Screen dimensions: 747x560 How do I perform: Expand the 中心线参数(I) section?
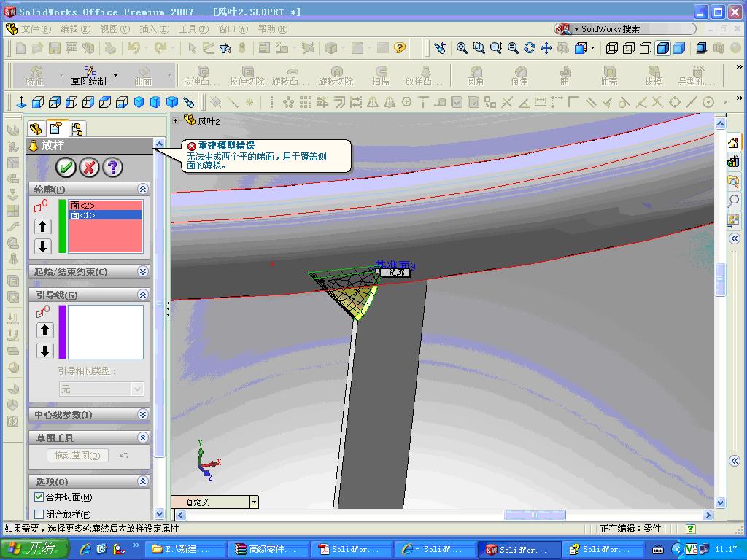142,414
